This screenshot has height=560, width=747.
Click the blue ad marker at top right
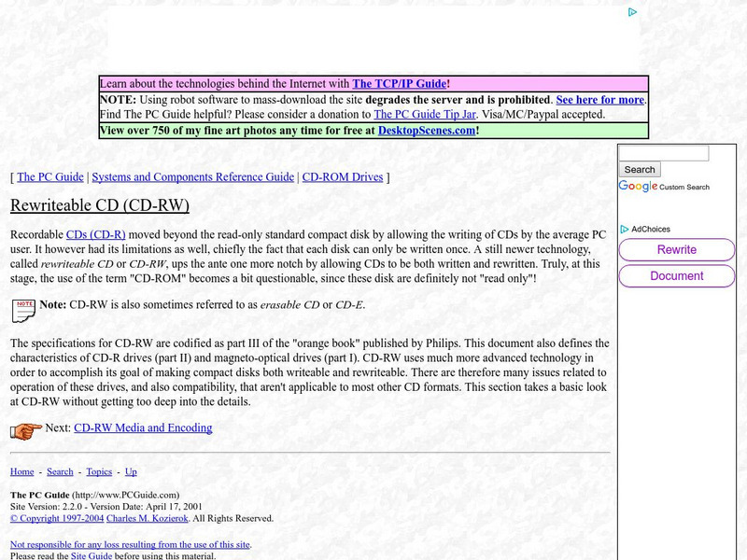(633, 12)
